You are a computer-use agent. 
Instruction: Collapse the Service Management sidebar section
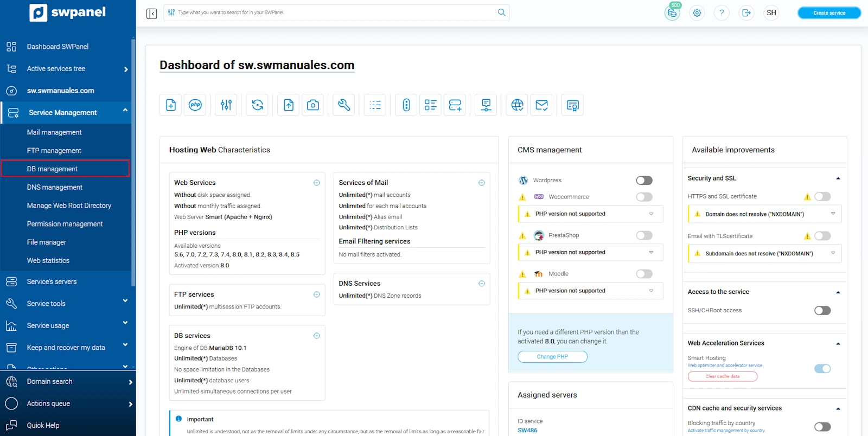tap(125, 111)
